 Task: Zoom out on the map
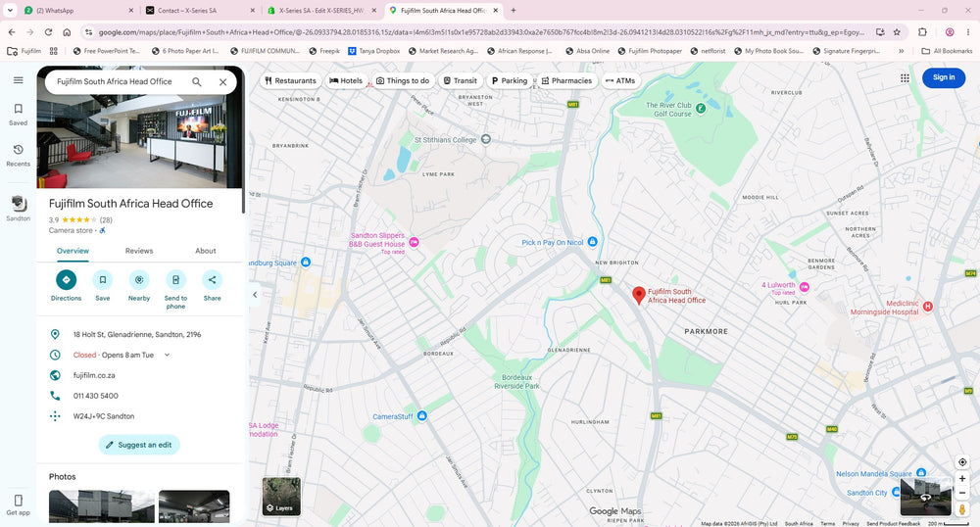click(962, 494)
